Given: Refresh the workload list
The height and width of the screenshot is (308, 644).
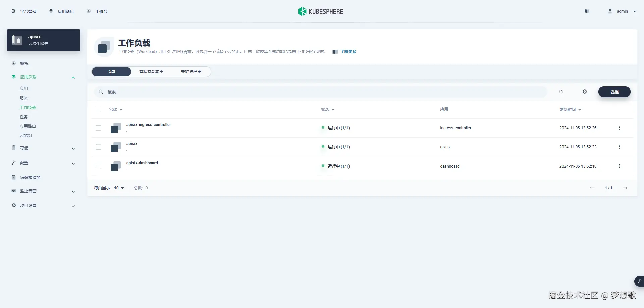Looking at the screenshot, I should point(561,91).
